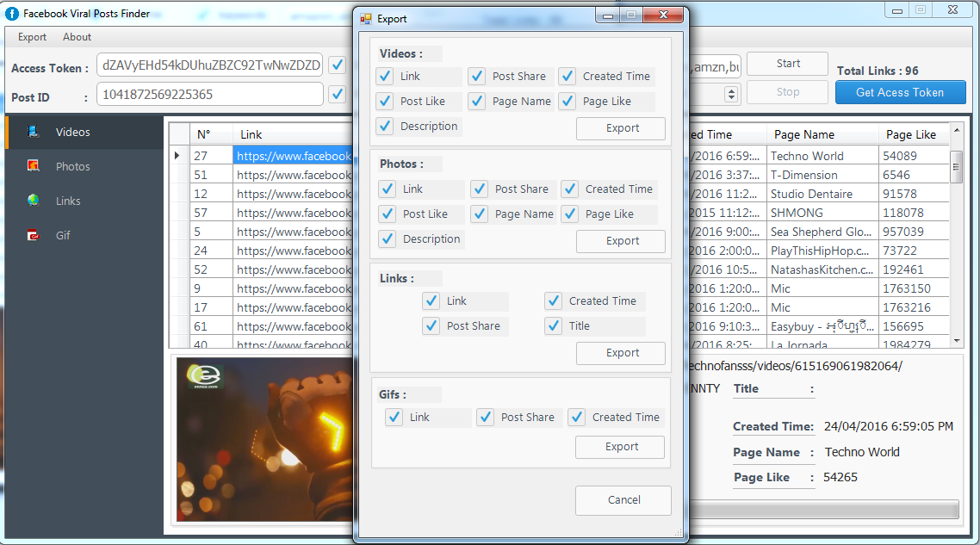Select the Techno World page name cell
Screen dimensions: 980x545
click(822, 156)
